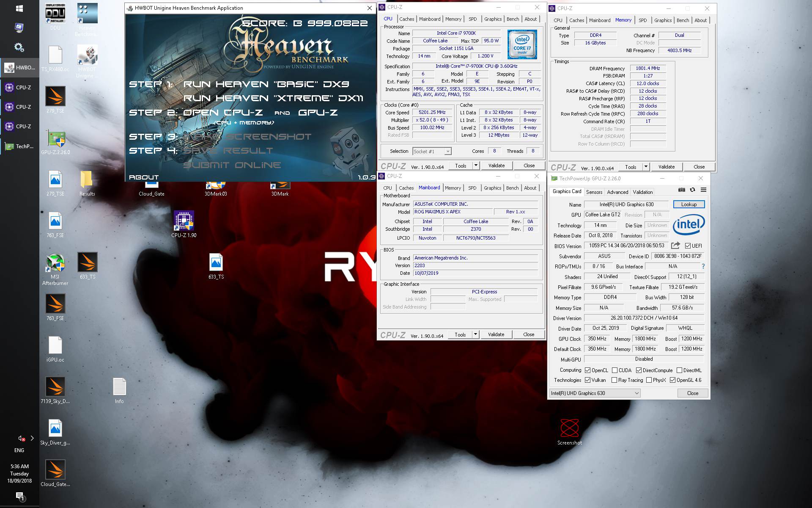This screenshot has width=812, height=508.
Task: Open the Sensors tab in GPU-Z
Action: click(x=594, y=192)
